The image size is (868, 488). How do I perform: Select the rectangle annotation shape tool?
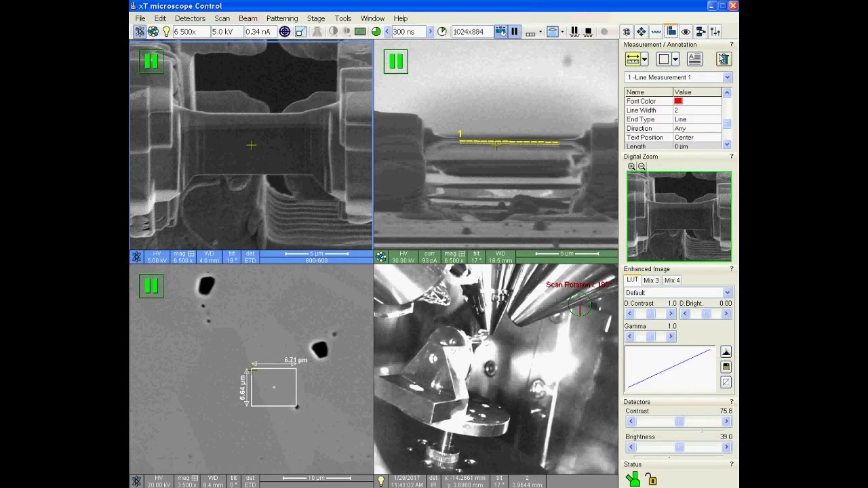(x=664, y=59)
